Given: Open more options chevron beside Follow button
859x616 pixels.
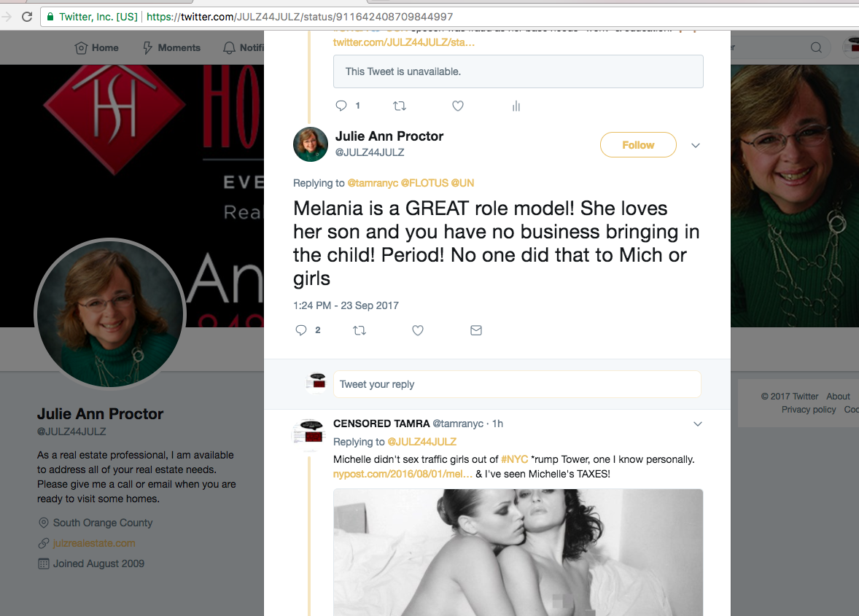Looking at the screenshot, I should click(x=696, y=146).
